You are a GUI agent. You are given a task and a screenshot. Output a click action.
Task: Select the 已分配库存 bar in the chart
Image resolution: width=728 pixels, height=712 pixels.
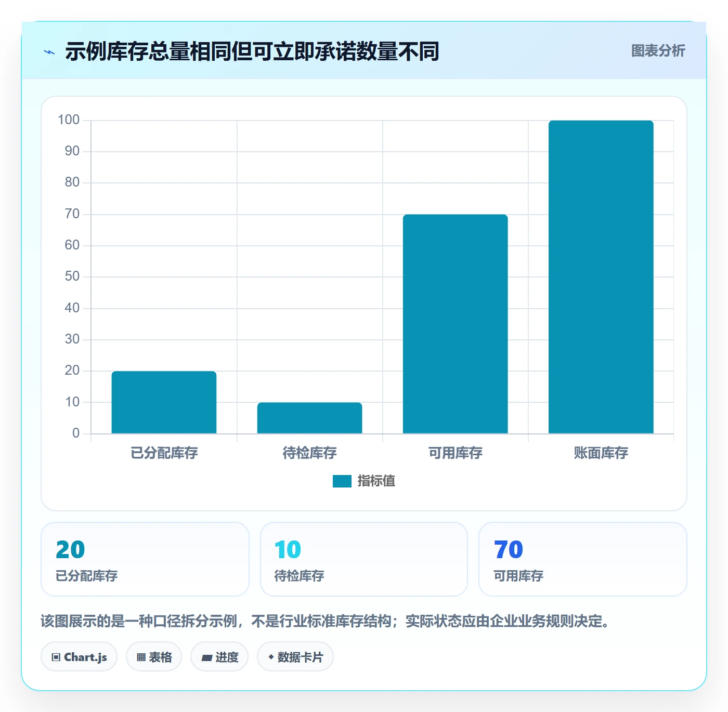point(164,402)
